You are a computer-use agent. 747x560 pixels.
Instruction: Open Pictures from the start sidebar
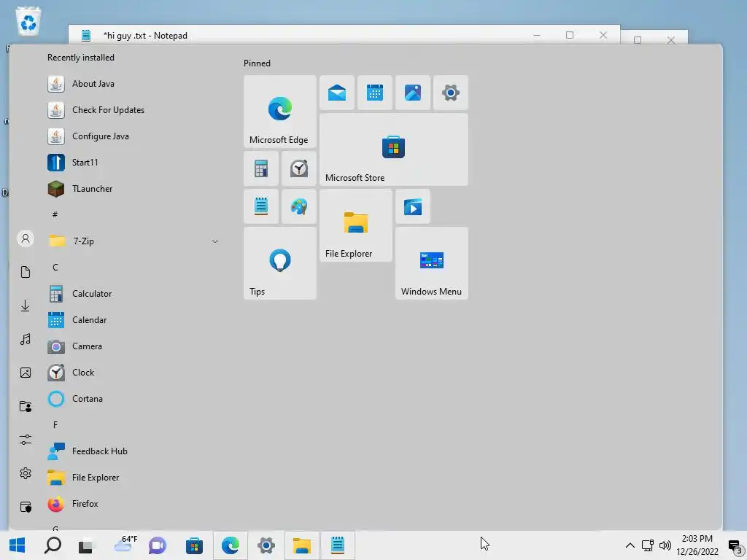pos(26,373)
